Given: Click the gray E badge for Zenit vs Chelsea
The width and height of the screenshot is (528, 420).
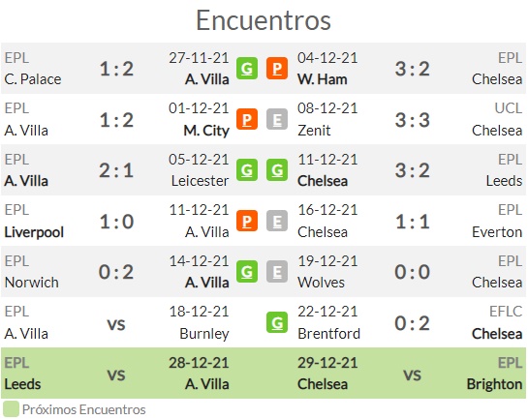Looking at the screenshot, I should click(x=277, y=119).
